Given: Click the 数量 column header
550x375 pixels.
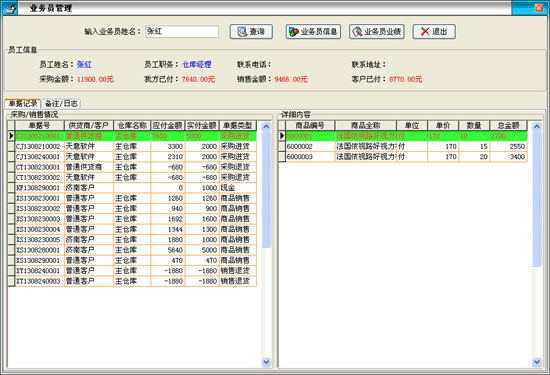Looking at the screenshot, I should click(x=474, y=126).
